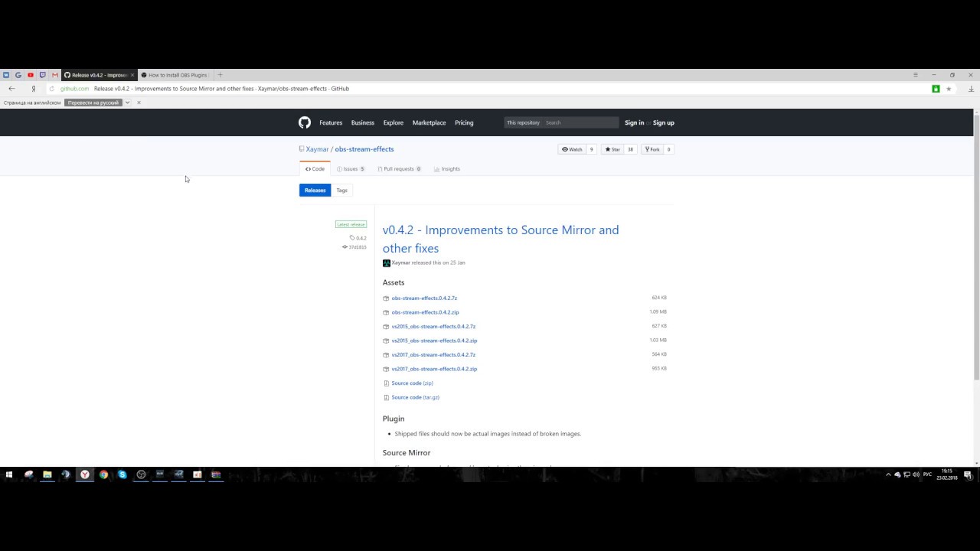The image size is (980, 551).
Task: Open the browser downloads arrow
Action: tap(971, 89)
